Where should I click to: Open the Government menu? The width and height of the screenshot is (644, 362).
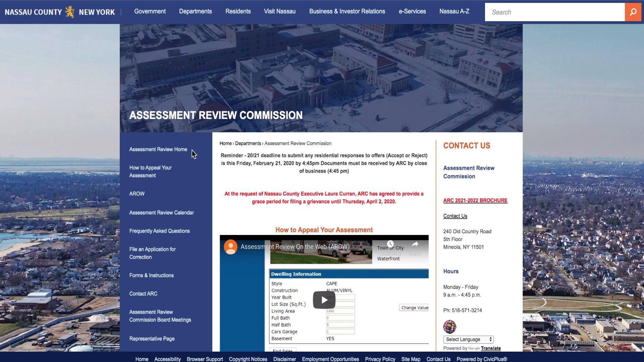[x=150, y=11]
